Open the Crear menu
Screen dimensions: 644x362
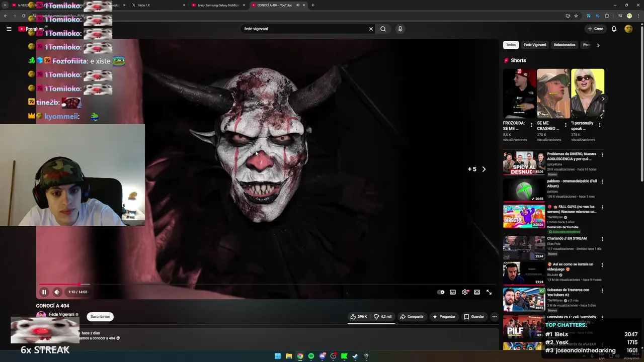pyautogui.click(x=595, y=29)
